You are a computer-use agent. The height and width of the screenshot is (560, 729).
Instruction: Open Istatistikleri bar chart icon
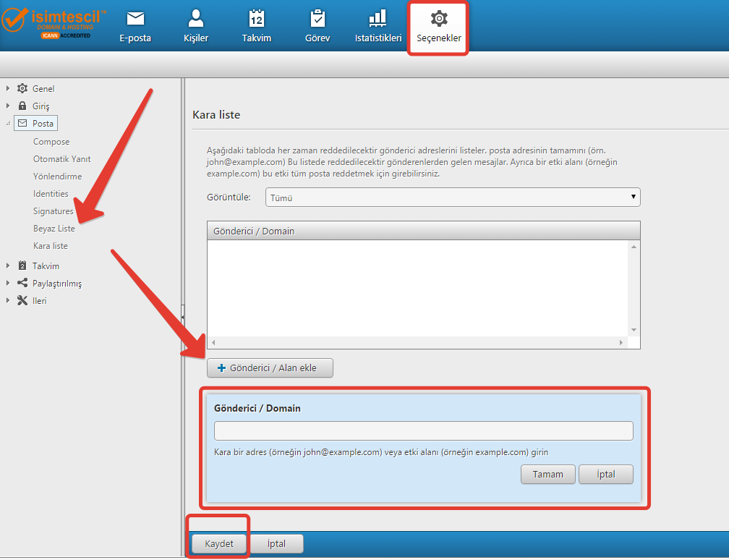click(x=378, y=19)
